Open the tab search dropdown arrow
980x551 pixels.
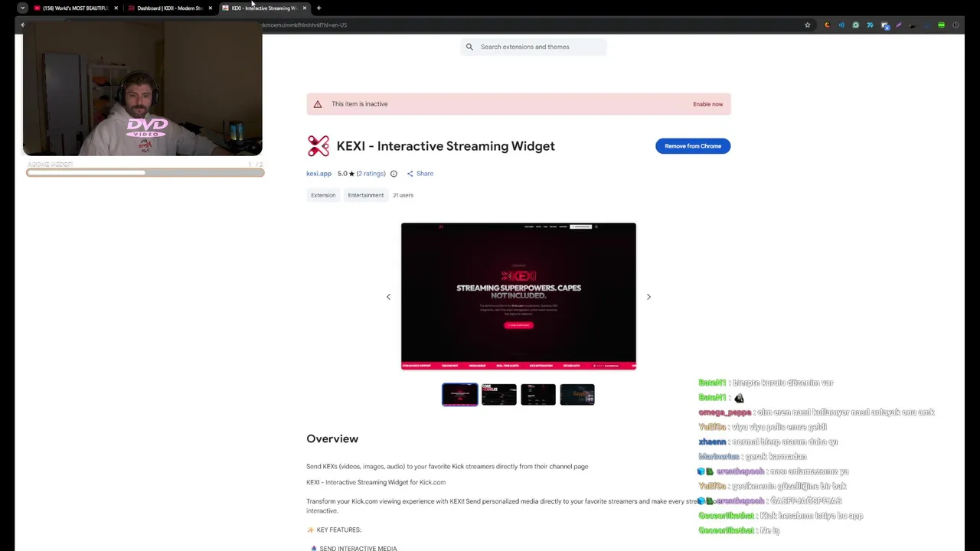coord(22,8)
